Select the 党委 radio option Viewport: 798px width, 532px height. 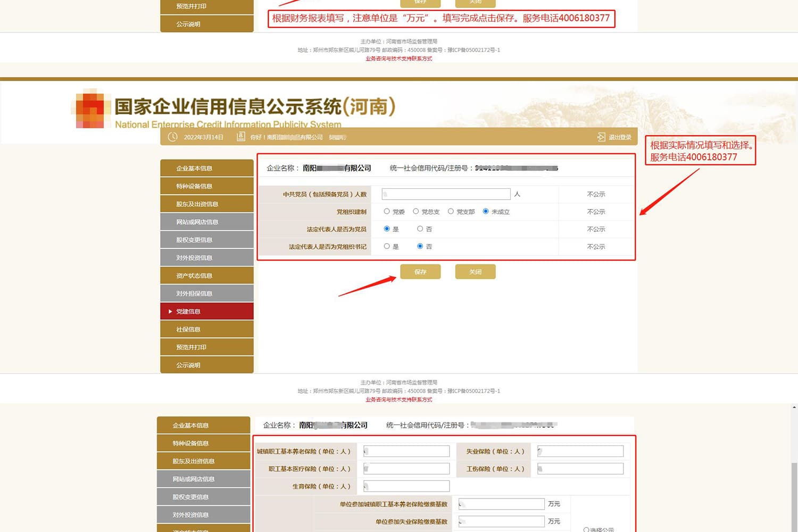(387, 212)
